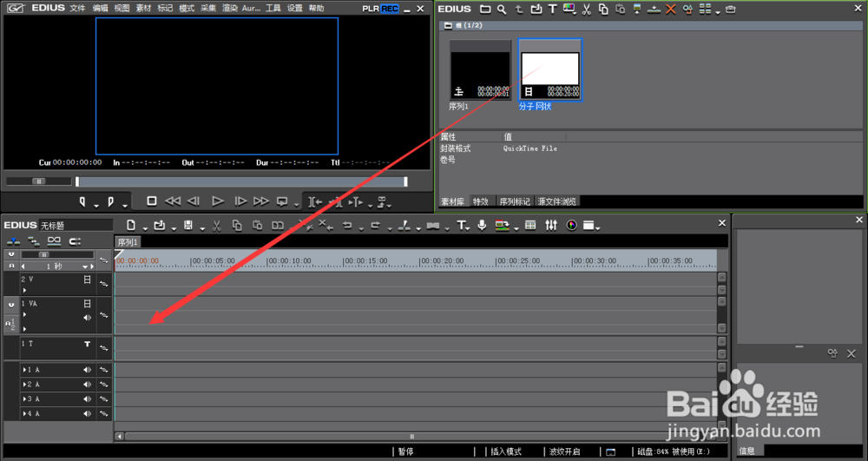The width and height of the screenshot is (868, 461).
Task: Copy selected clip in bin toolbar
Action: click(x=603, y=9)
